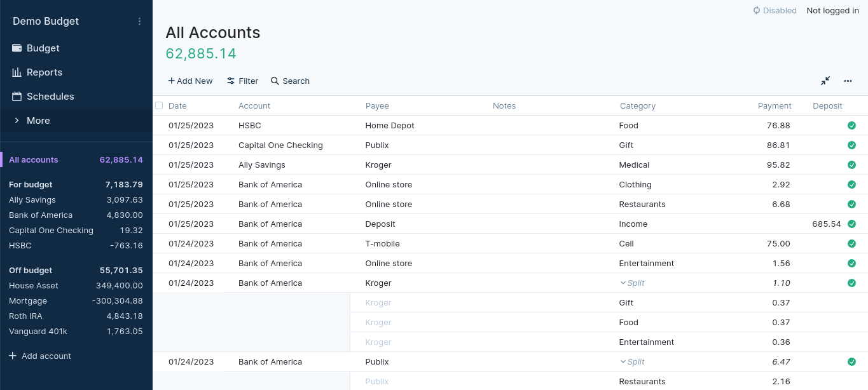Click the sync Disabled status icon
Screen dimensions: 868x390
[x=757, y=11]
